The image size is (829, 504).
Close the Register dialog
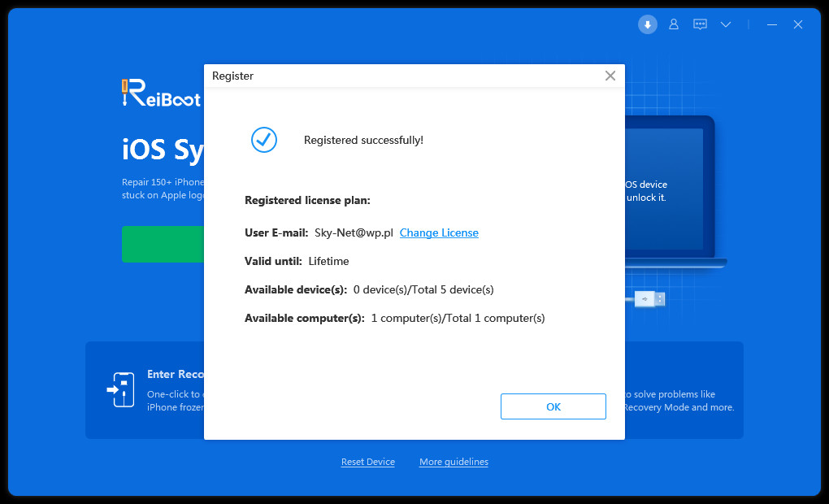coord(610,76)
